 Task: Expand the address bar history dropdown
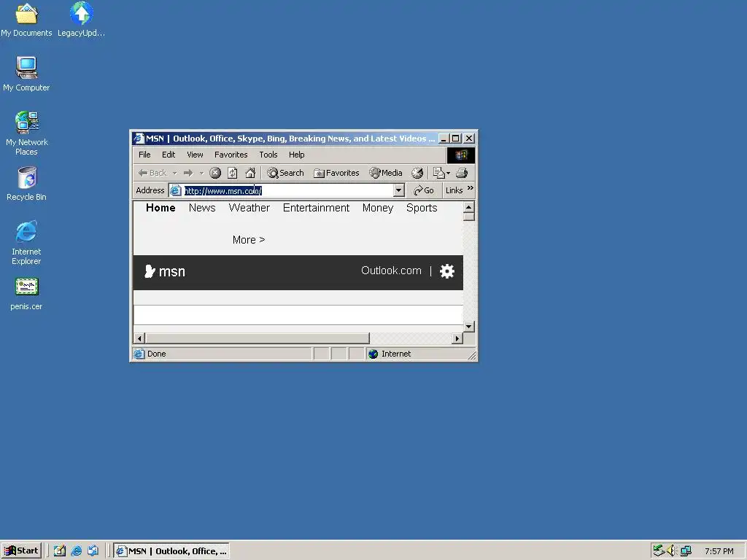click(399, 190)
